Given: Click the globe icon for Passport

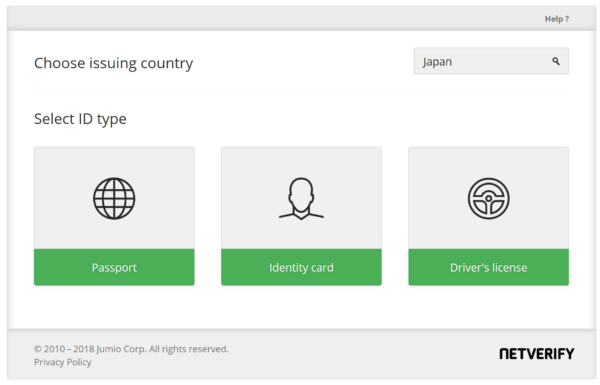Looking at the screenshot, I should pyautogui.click(x=114, y=198).
